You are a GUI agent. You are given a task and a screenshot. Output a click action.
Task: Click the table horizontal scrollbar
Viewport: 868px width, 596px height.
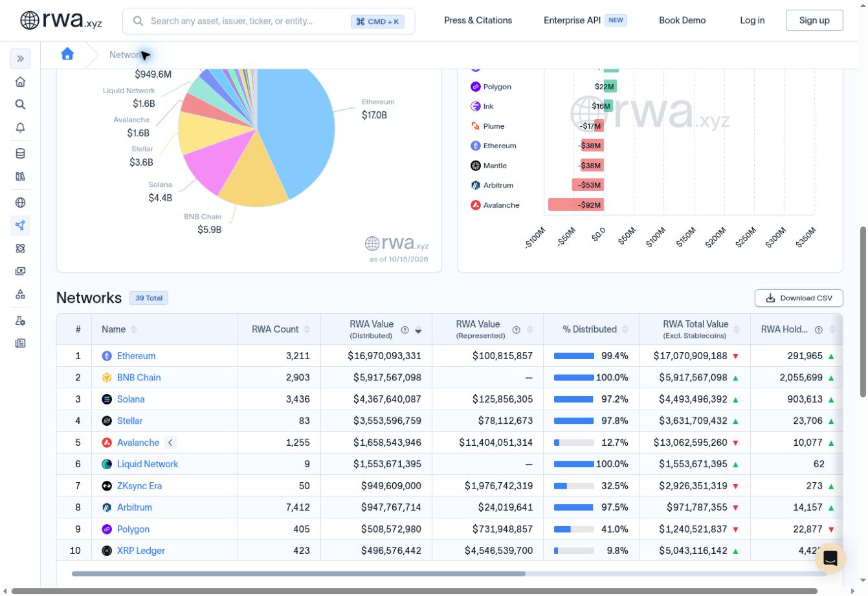tap(298, 573)
